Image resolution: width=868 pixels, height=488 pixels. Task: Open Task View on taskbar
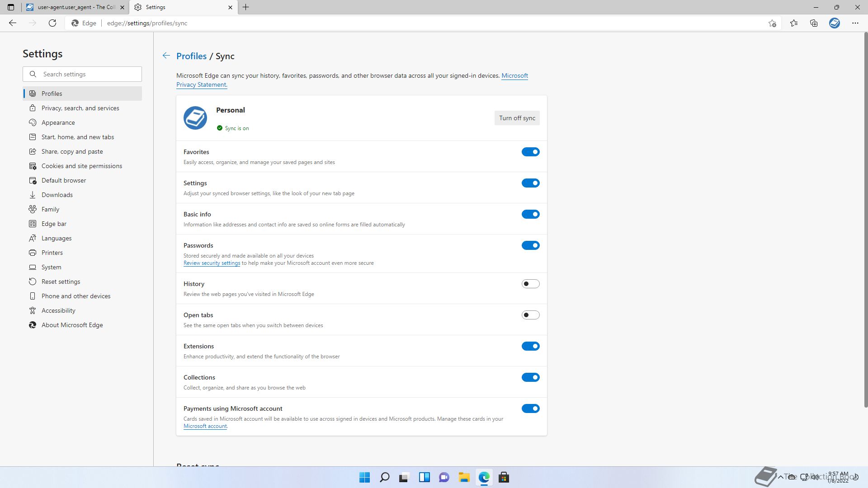pos(404,478)
